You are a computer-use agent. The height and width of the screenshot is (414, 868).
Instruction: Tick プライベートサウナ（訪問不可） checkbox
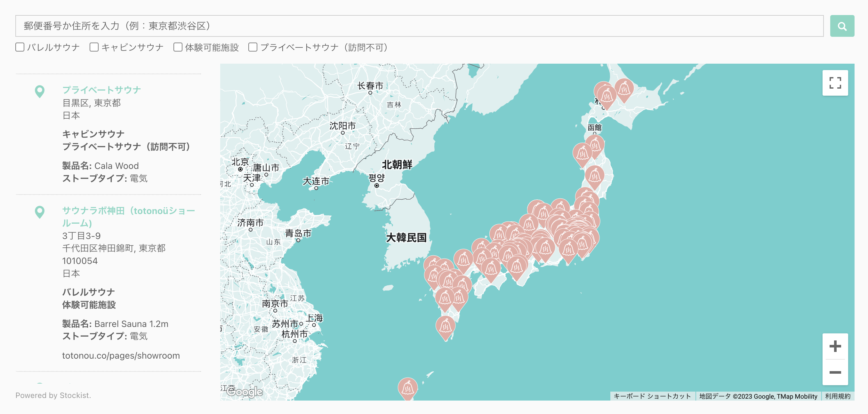tap(253, 47)
